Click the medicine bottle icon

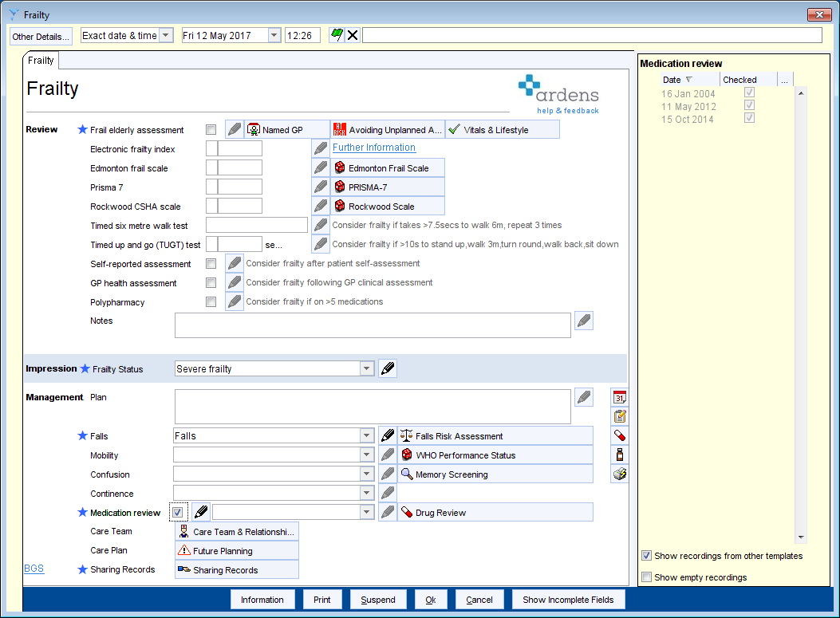tap(620, 454)
